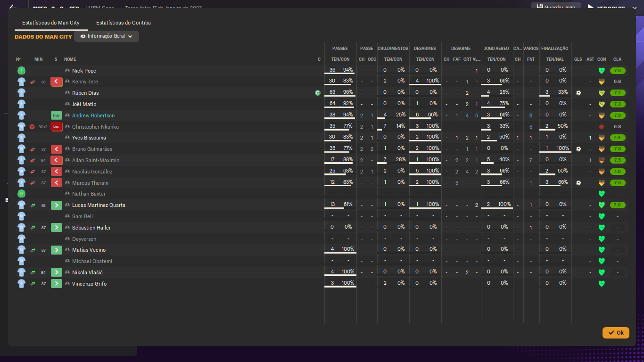
Task: Click the red injury cross beside Christopher Nkunku
Action: pos(32,127)
